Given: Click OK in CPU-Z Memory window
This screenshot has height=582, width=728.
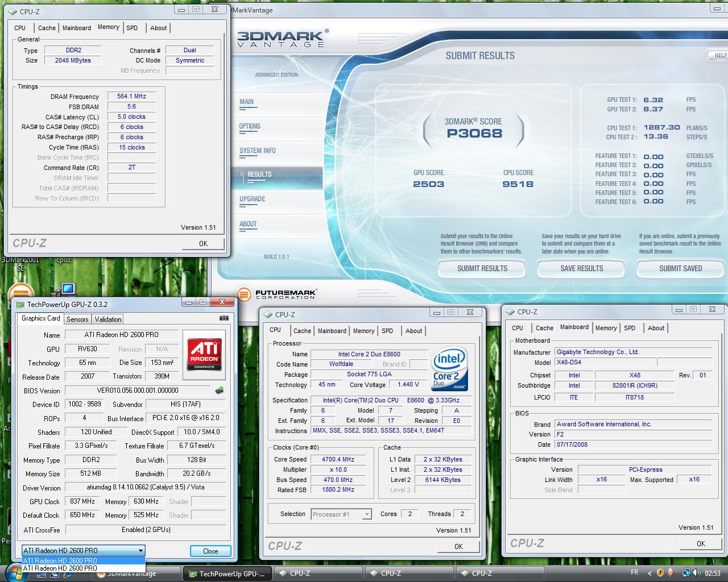Looking at the screenshot, I should coord(203,243).
